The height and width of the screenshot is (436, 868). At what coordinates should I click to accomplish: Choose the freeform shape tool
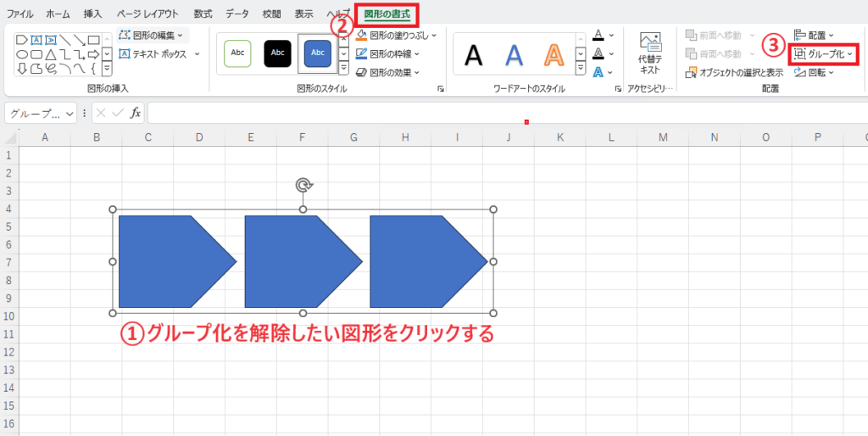coord(36,68)
